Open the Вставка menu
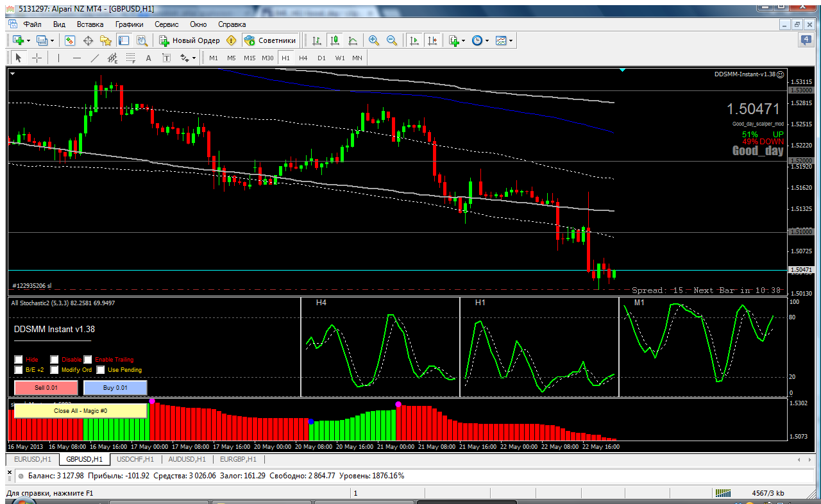 pos(90,24)
